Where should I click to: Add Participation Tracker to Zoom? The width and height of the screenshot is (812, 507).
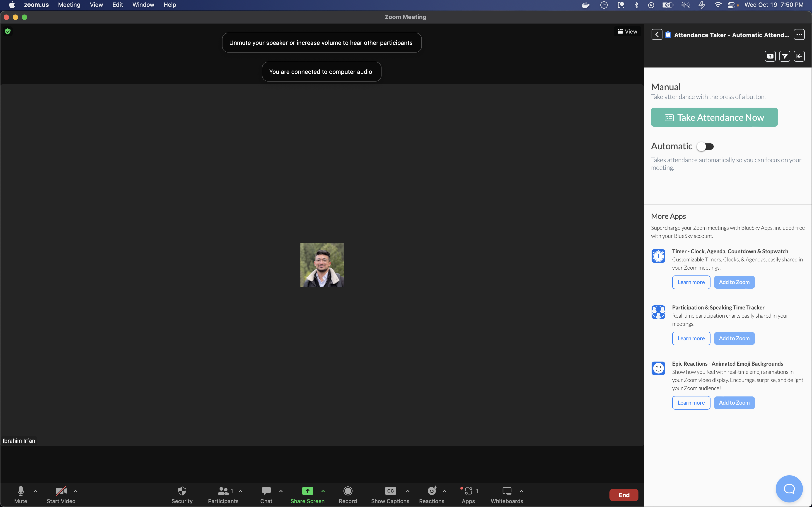click(734, 338)
